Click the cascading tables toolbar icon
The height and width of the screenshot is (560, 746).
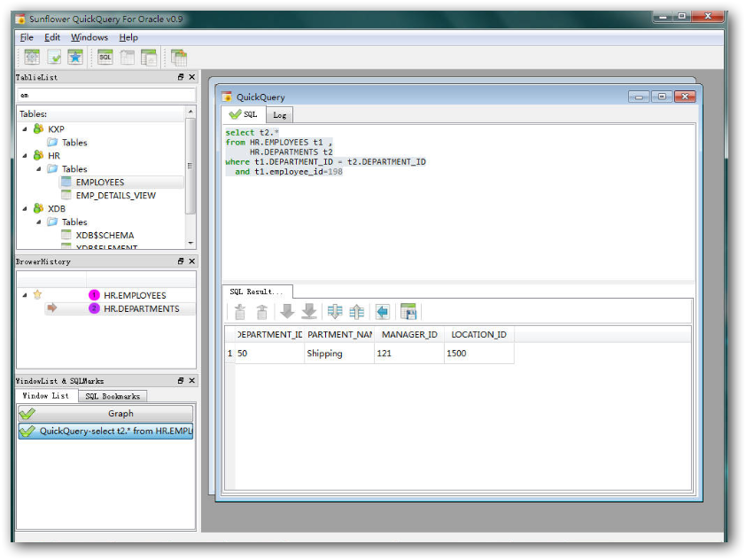click(179, 57)
